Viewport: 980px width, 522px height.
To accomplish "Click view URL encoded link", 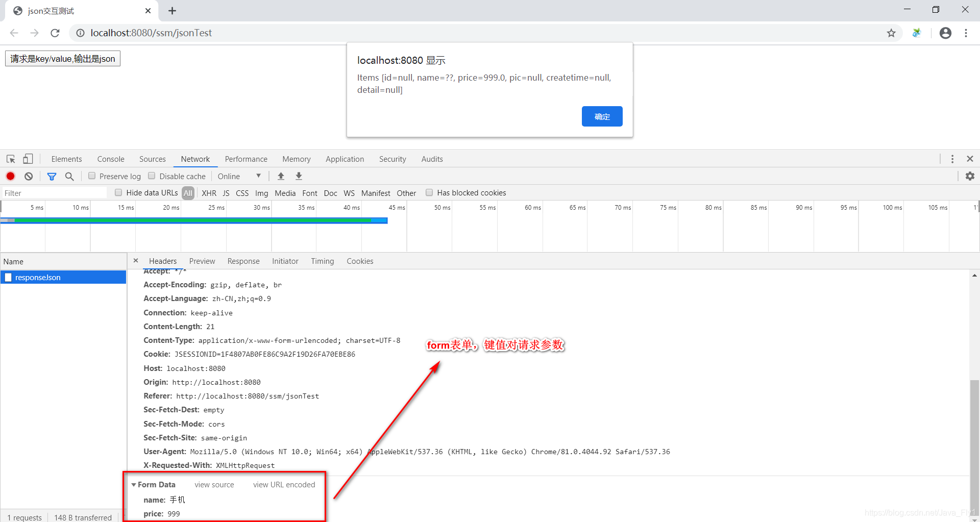I will [x=284, y=485].
